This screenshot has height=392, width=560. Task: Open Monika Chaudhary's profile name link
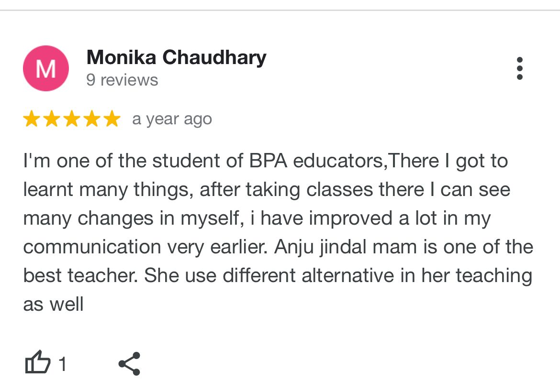coord(176,58)
